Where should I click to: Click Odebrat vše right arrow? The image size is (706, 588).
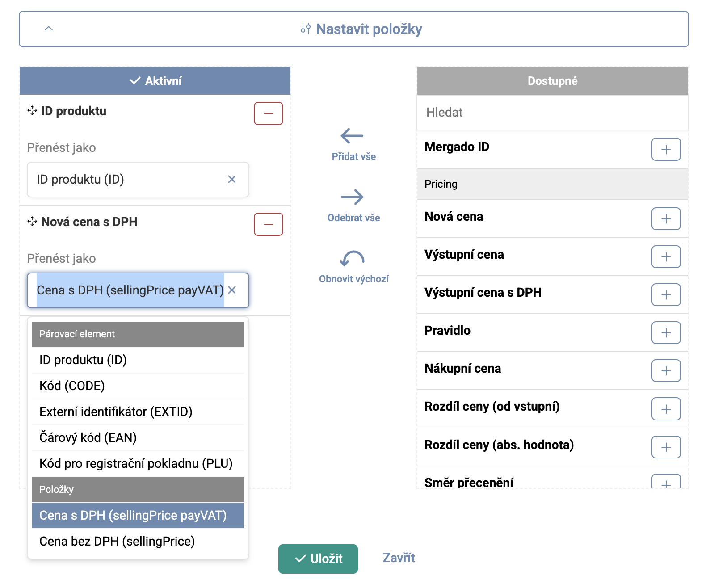[x=353, y=197]
